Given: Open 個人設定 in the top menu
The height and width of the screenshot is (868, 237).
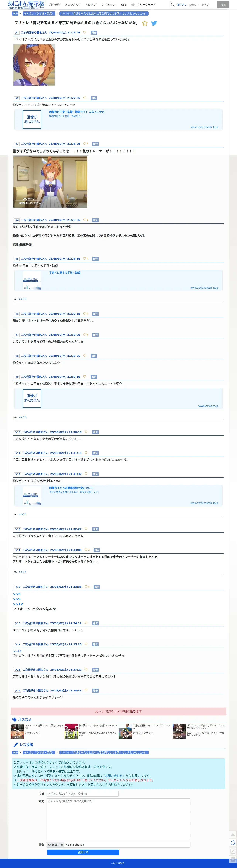Looking at the screenshot, I should 91,5.
